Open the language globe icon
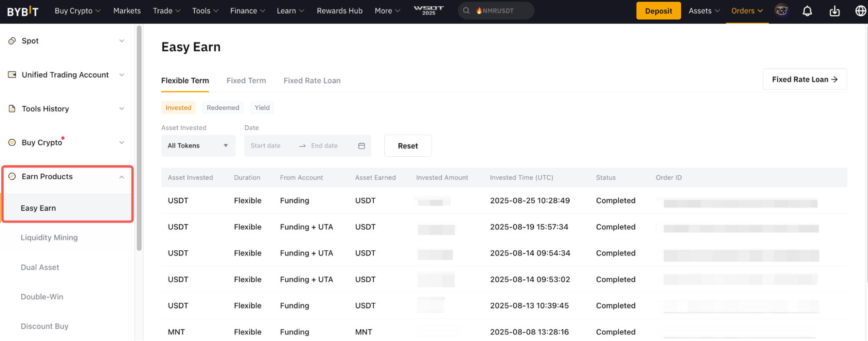 (x=860, y=11)
